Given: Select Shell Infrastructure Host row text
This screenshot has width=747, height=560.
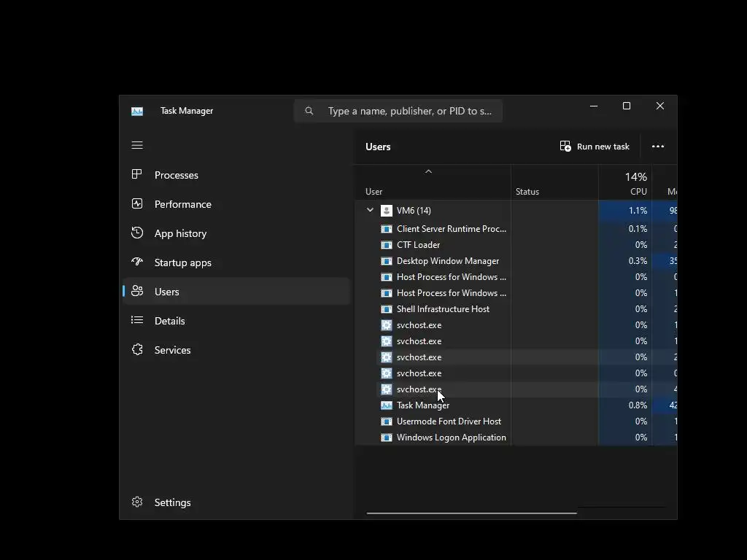Looking at the screenshot, I should click(x=443, y=309).
